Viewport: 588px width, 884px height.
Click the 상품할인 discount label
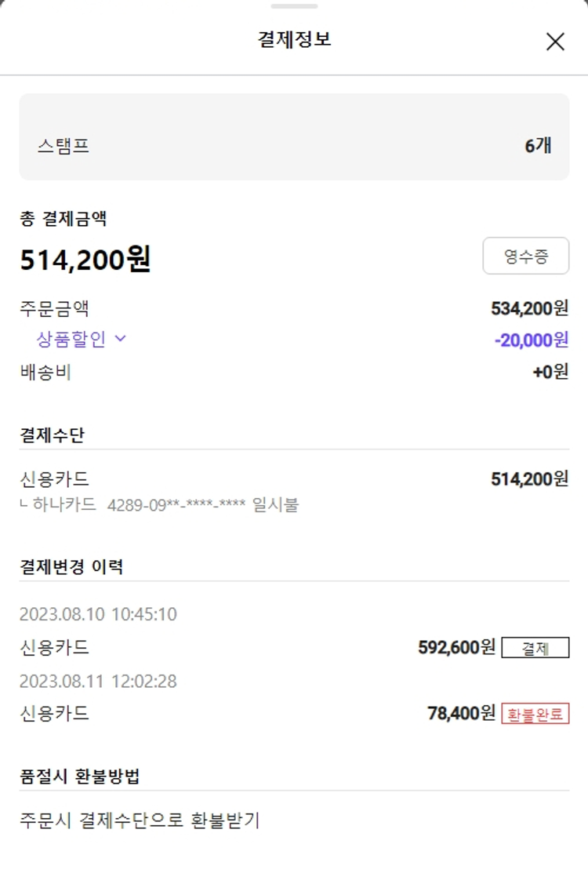tap(71, 339)
